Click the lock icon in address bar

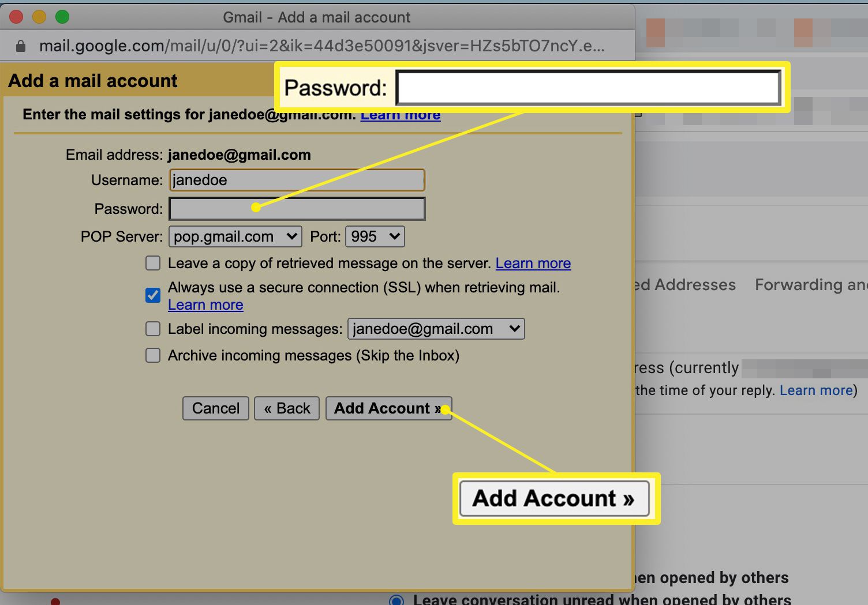21,46
